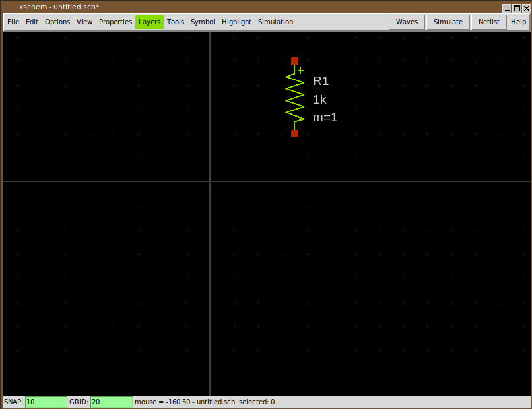Click the resistor's bottom red pin

pos(294,133)
